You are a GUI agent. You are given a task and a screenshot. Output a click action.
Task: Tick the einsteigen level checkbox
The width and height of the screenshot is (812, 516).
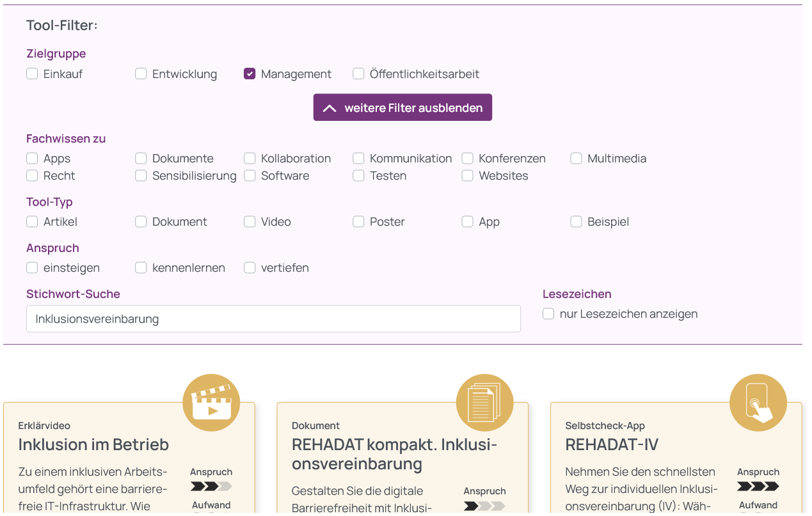32,267
